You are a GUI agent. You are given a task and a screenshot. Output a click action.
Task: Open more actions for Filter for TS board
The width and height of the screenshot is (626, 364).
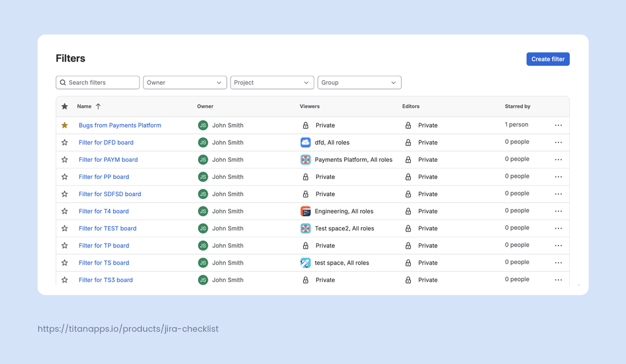[x=558, y=263]
